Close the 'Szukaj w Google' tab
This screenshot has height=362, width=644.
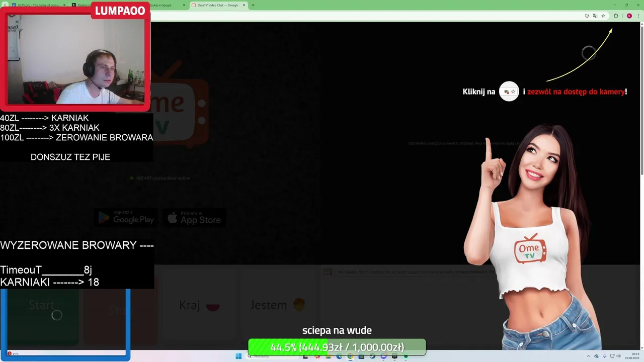[184, 5]
